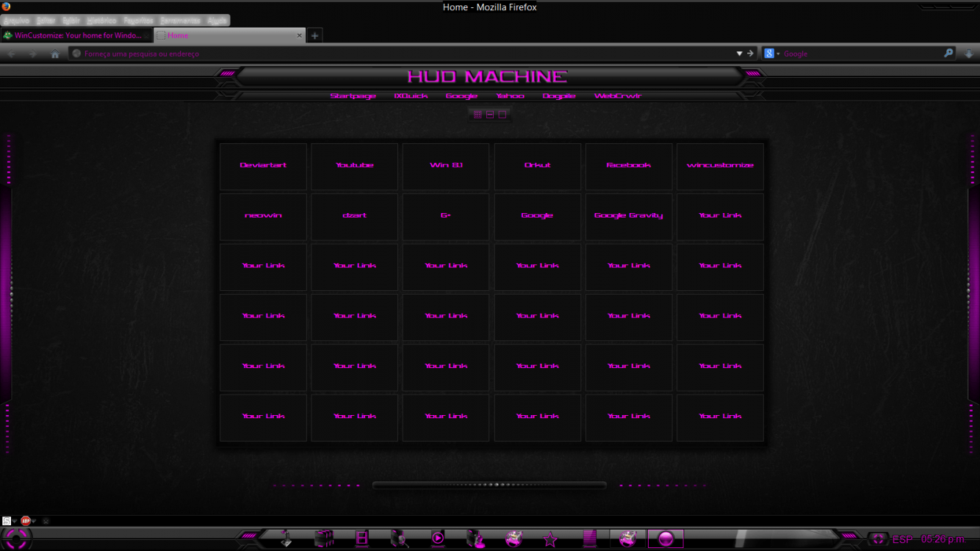The height and width of the screenshot is (551, 980).
Task: Open the address bar history dropdown
Action: [x=739, y=54]
